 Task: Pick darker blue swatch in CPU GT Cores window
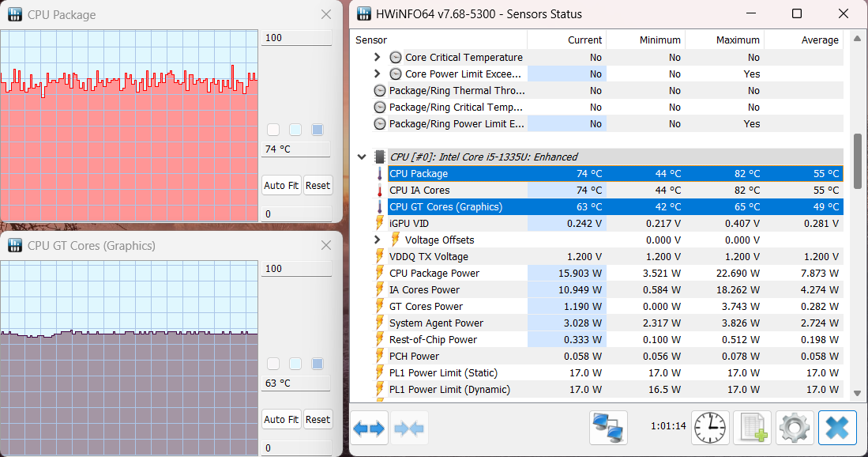coord(318,364)
